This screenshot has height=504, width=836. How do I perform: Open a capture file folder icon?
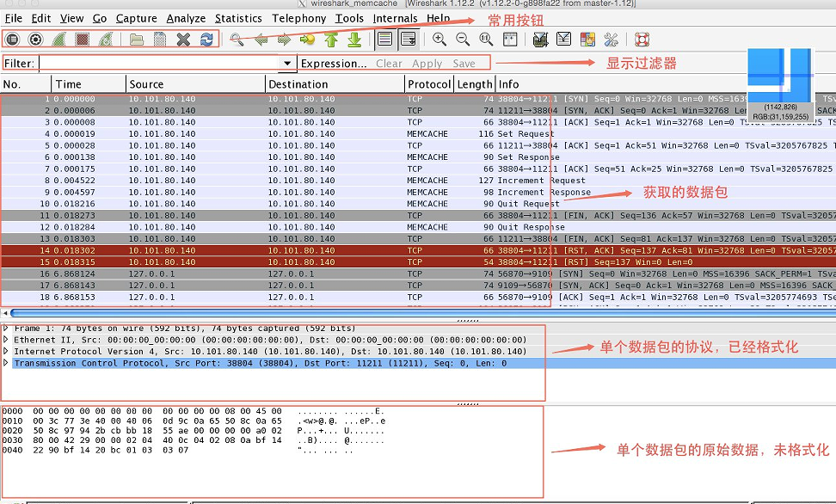click(x=137, y=40)
